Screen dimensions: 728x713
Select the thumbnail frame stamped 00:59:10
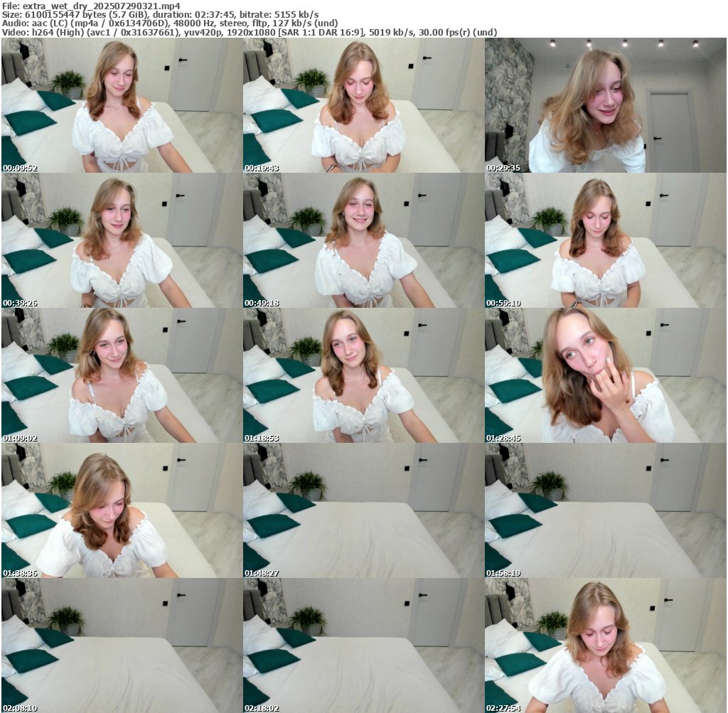[606, 240]
